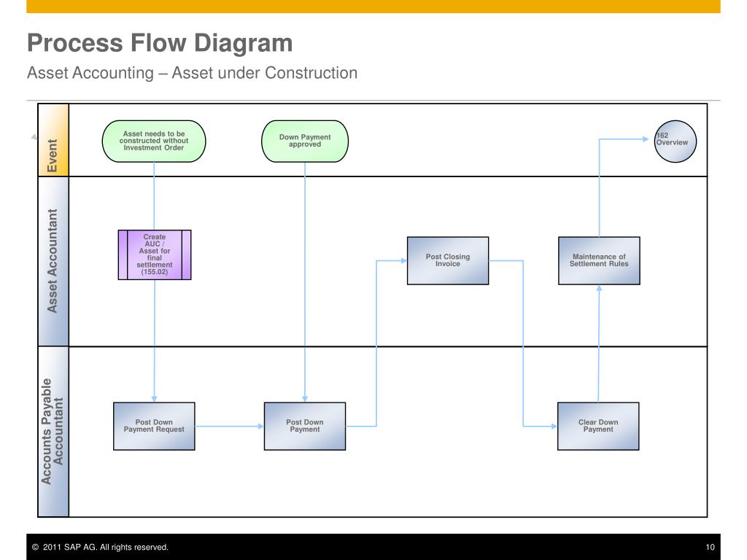This screenshot has width=747, height=560.
Task: Click the '2011 SAP AG' copyright text
Action: [100, 547]
